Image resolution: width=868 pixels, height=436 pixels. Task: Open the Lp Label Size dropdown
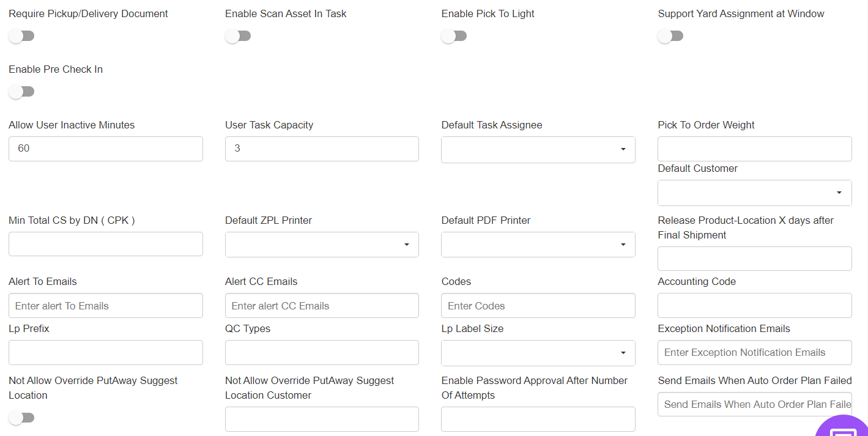point(538,353)
